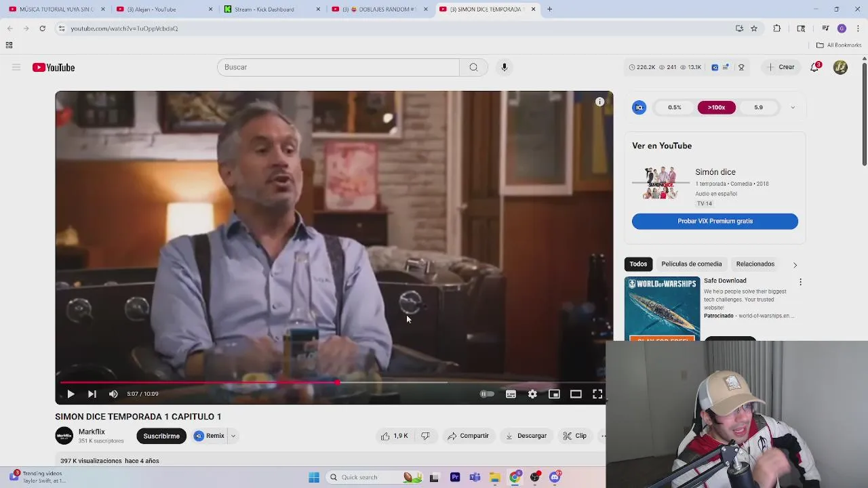Click address bar URL

point(124,28)
